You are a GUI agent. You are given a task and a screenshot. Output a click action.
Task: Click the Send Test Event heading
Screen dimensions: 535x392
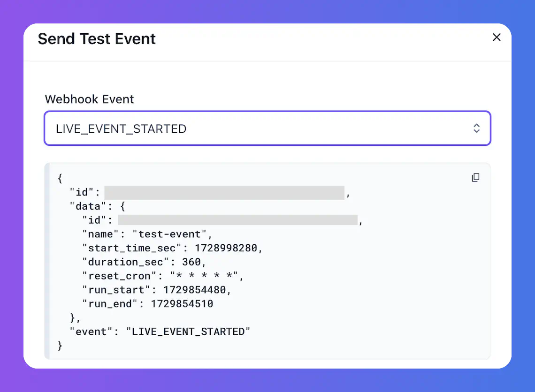point(97,38)
